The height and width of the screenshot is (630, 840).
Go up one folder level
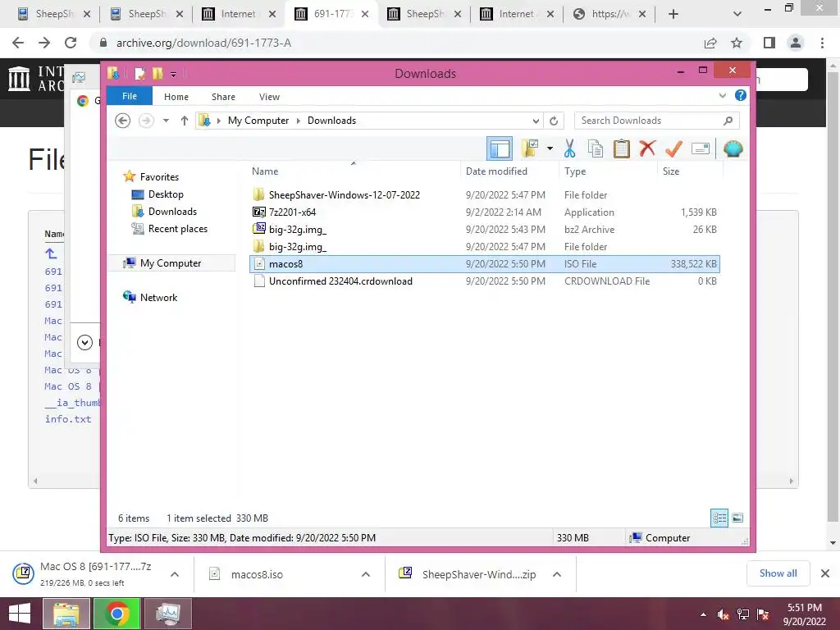[185, 121]
